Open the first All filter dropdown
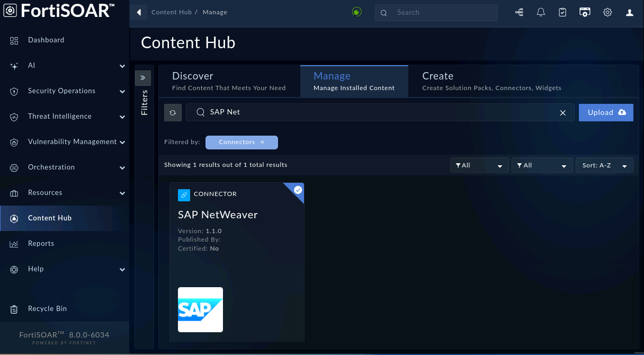The height and width of the screenshot is (355, 644). coord(479,165)
